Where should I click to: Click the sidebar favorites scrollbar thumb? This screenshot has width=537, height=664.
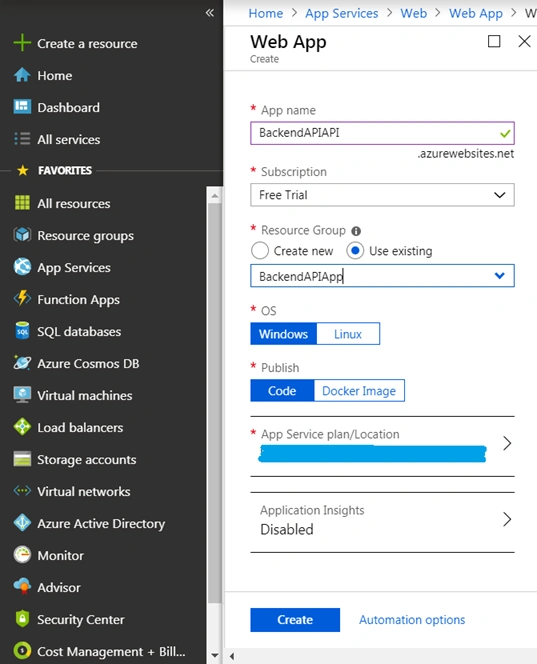214,403
